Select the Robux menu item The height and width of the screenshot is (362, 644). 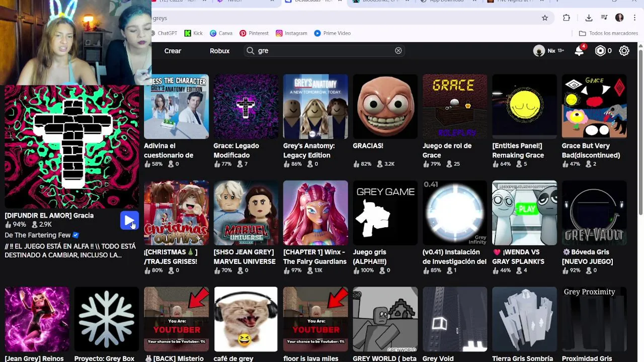click(x=219, y=51)
